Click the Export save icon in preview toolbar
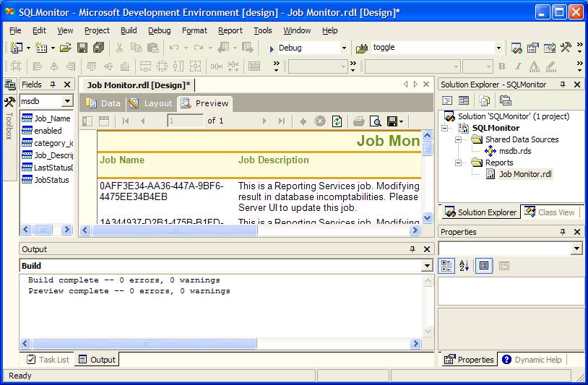This screenshot has width=588, height=385. pyautogui.click(x=392, y=121)
